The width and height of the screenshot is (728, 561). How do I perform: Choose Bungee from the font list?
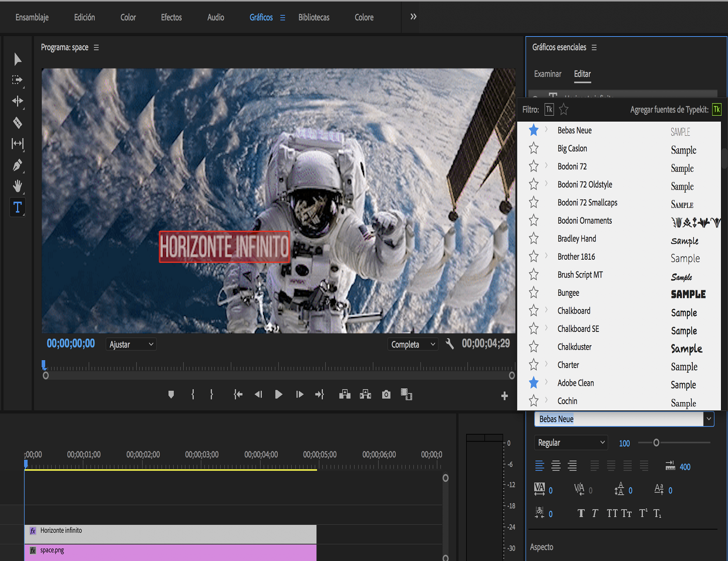point(568,293)
